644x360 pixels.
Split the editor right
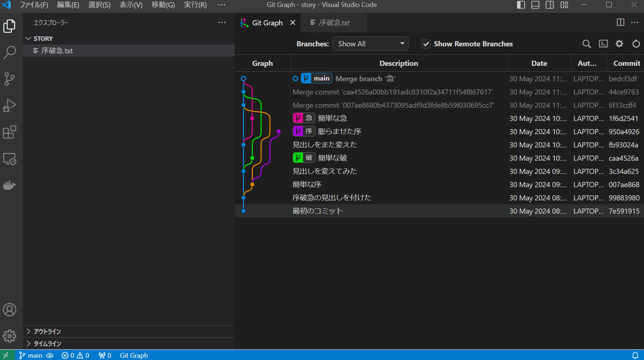(620, 23)
